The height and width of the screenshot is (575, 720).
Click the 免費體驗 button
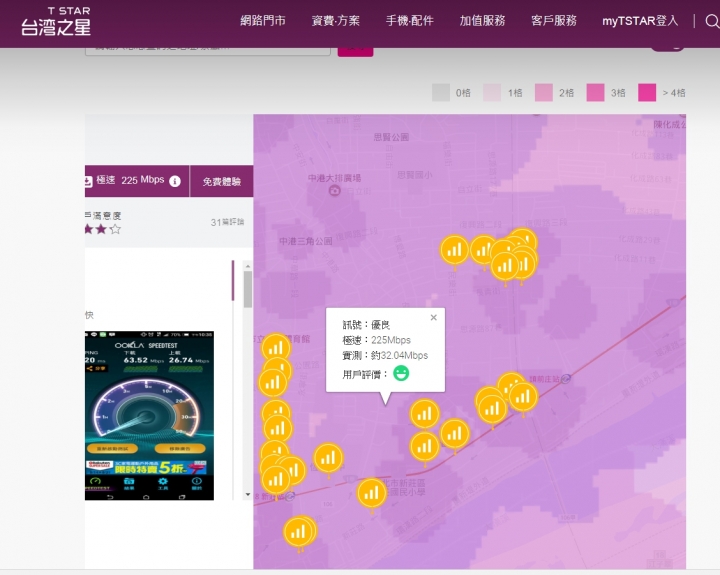coord(222,181)
